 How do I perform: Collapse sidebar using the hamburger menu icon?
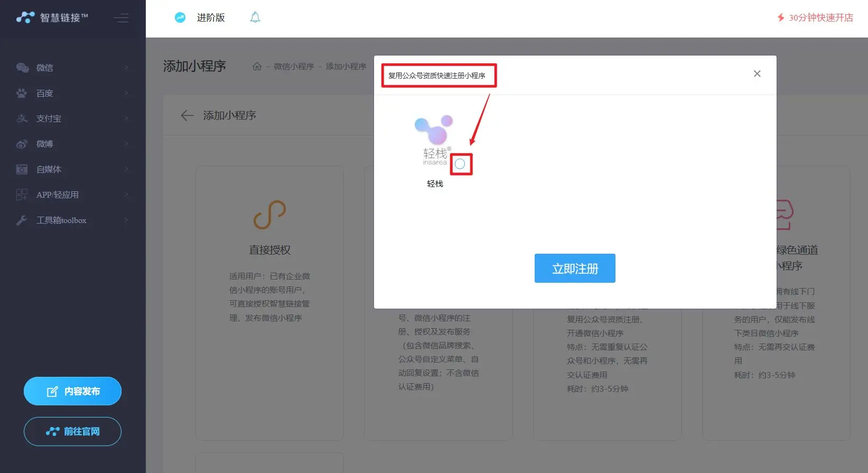click(x=121, y=18)
